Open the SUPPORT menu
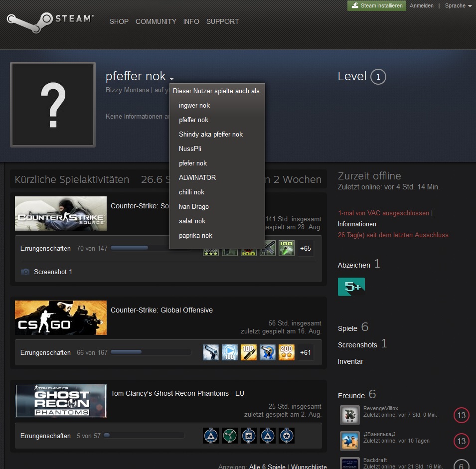This screenshot has height=469, width=476. 222,21
